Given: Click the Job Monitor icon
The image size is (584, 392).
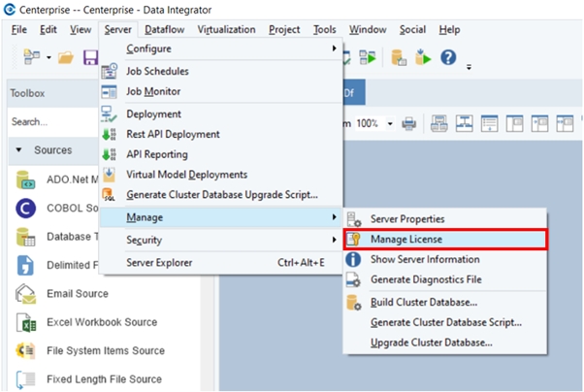Looking at the screenshot, I should [x=110, y=91].
